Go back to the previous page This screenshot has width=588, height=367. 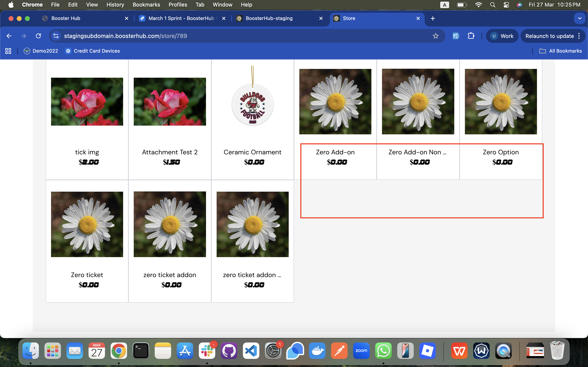tap(9, 36)
